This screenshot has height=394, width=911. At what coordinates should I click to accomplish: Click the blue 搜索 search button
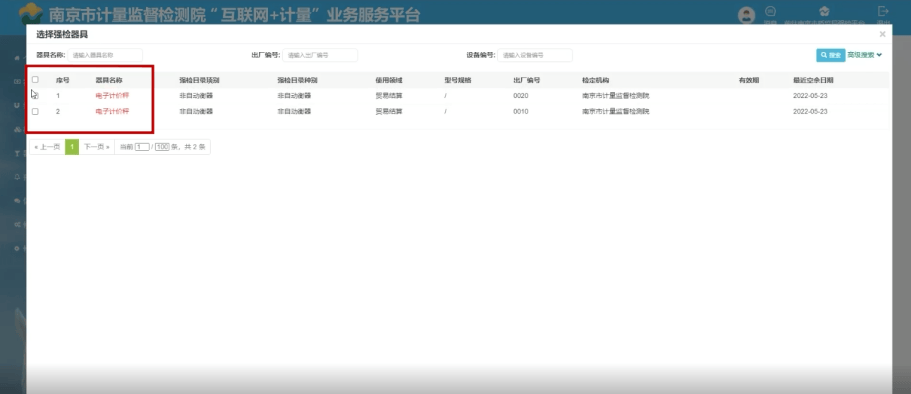click(830, 55)
